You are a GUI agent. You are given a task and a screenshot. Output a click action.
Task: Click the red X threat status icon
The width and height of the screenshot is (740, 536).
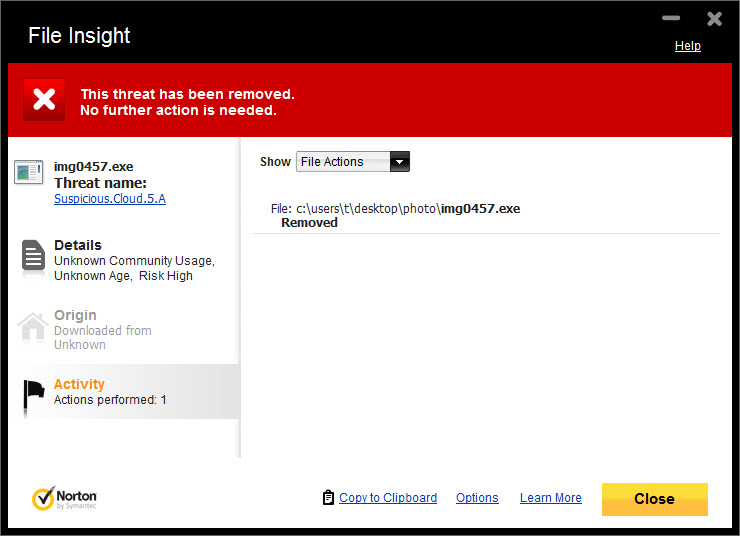[x=44, y=100]
